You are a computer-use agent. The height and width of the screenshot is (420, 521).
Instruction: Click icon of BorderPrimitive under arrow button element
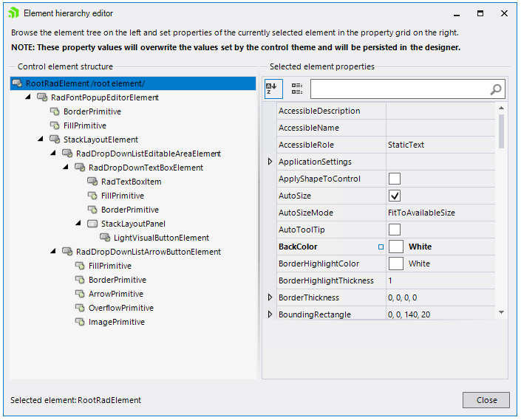pyautogui.click(x=80, y=280)
